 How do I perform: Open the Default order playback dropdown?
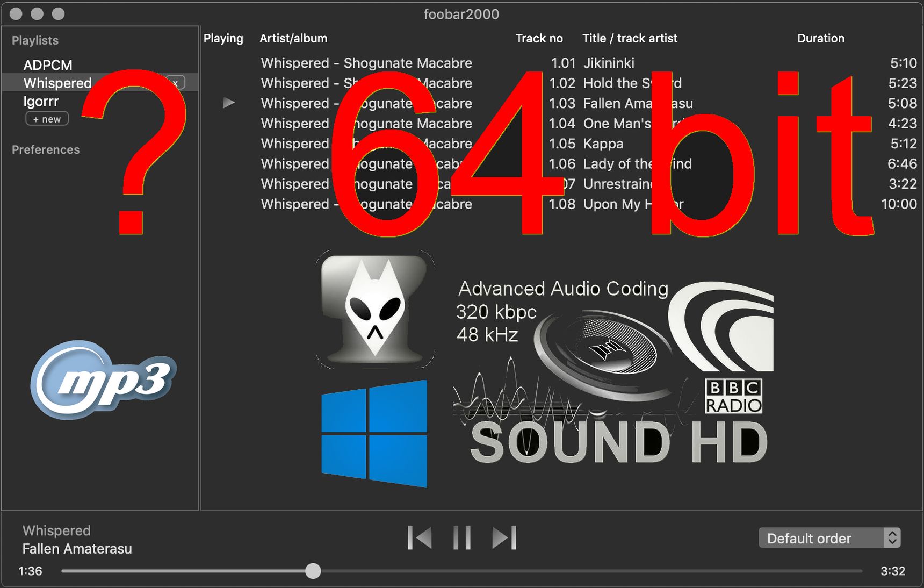pos(829,538)
